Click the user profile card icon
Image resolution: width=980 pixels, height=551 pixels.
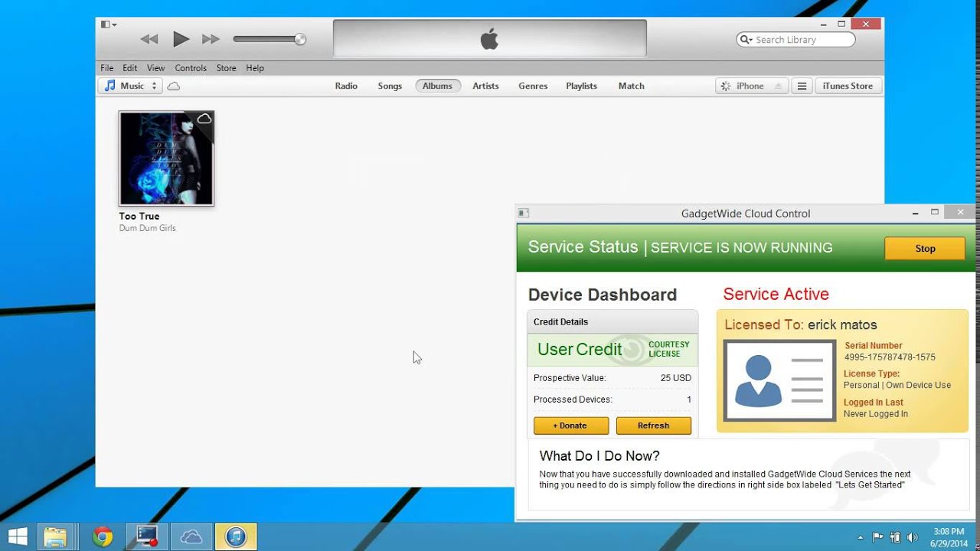click(x=780, y=380)
